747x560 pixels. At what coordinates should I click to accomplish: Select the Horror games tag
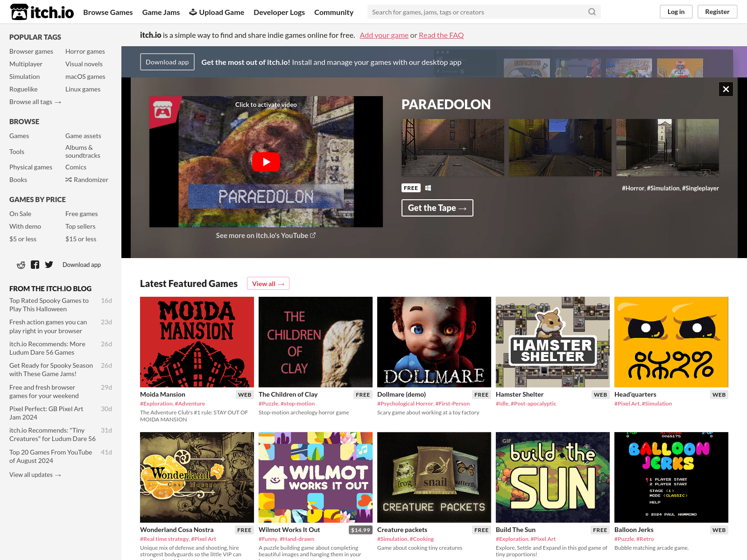[85, 51]
